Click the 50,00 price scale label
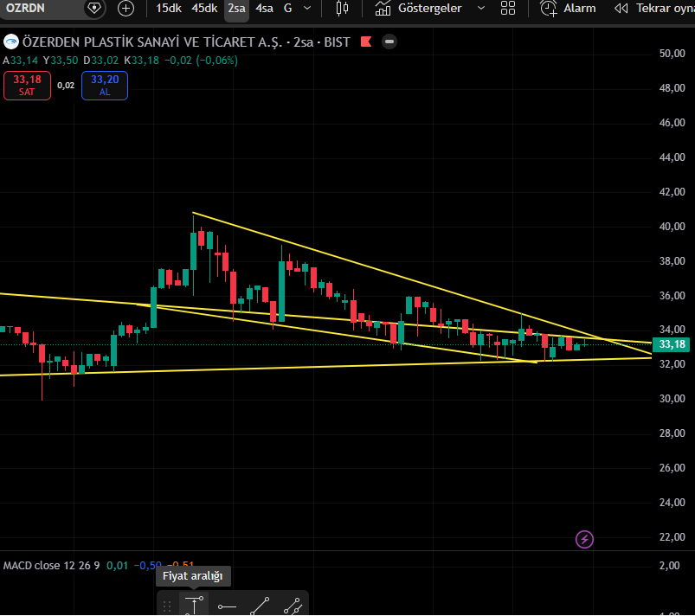Viewport: 695px width, 616px height. 672,54
